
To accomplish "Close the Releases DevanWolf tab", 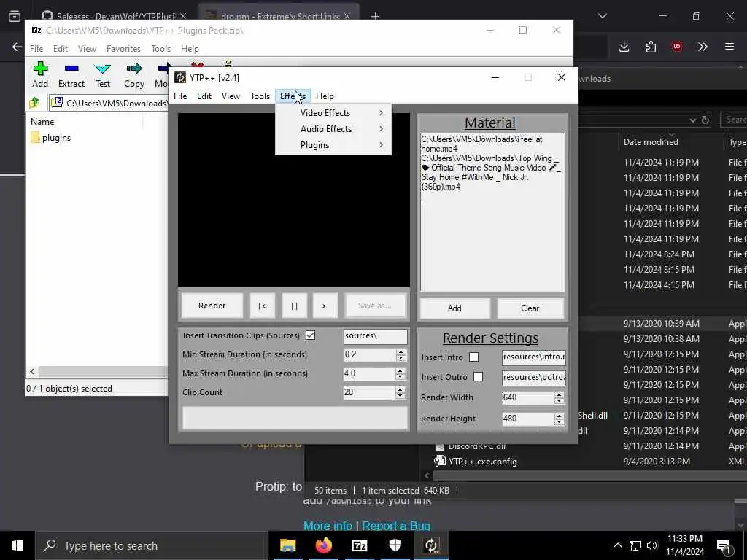I will point(183,16).
